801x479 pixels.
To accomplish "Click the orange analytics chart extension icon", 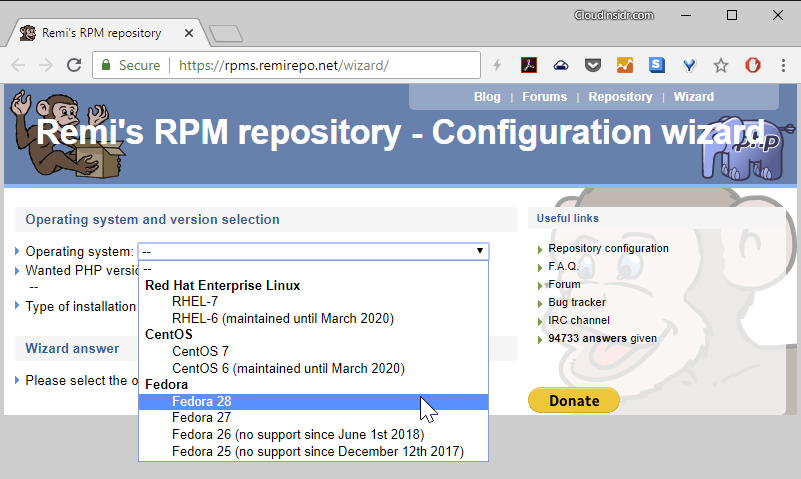I will (625, 65).
